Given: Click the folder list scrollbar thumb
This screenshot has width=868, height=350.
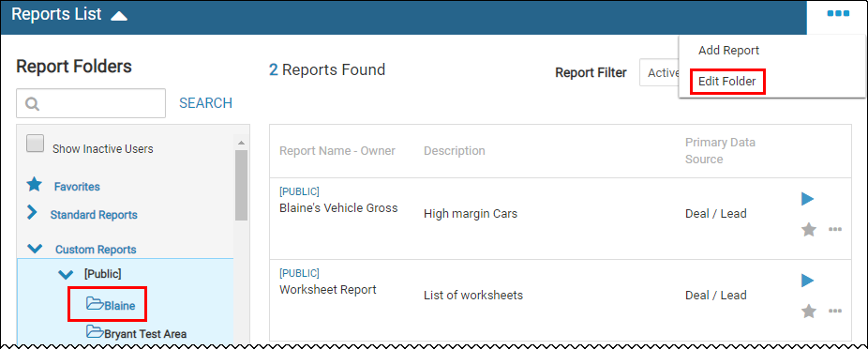Looking at the screenshot, I should (241, 186).
